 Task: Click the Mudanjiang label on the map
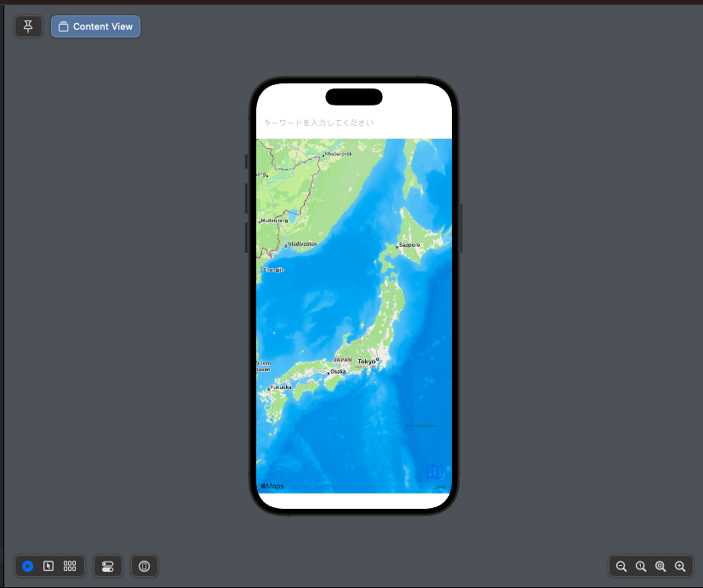274,220
